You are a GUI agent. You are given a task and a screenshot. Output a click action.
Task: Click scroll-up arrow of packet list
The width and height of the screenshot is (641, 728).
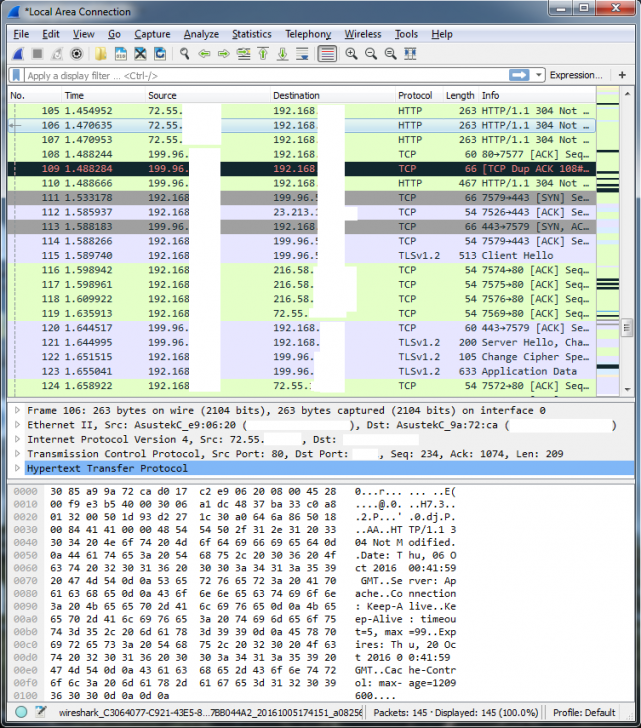(627, 94)
